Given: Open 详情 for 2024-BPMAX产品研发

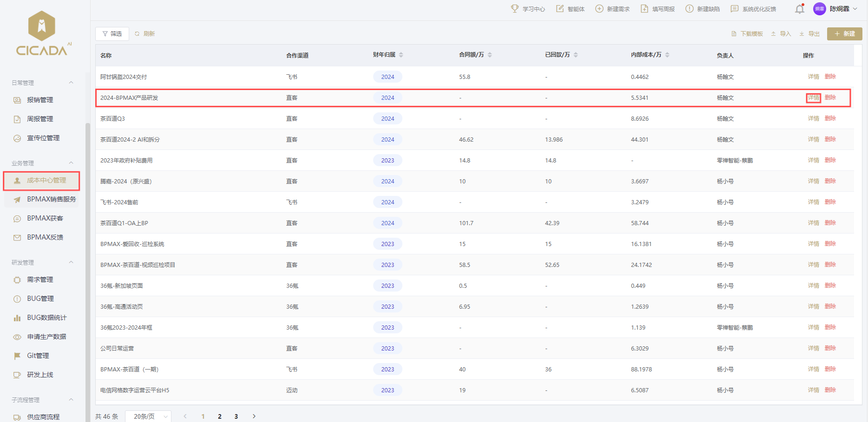Looking at the screenshot, I should pyautogui.click(x=813, y=97).
